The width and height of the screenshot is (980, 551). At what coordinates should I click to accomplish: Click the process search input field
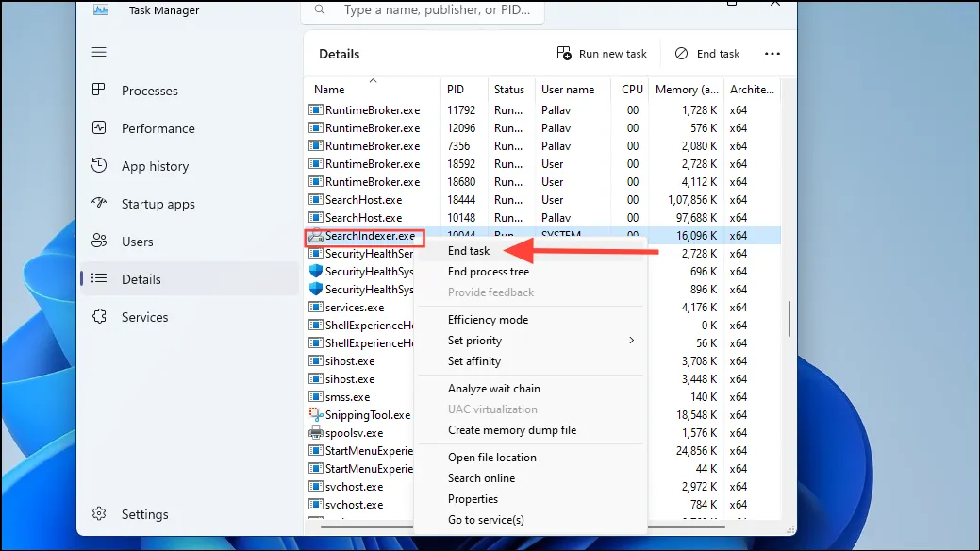(x=423, y=10)
